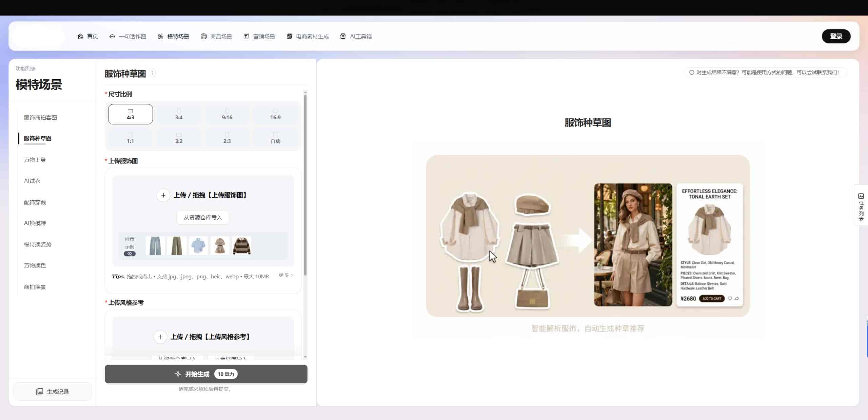Screen dimensions: 868x420
Task: Select 配饰穿戴 in sidebar
Action: 35,202
